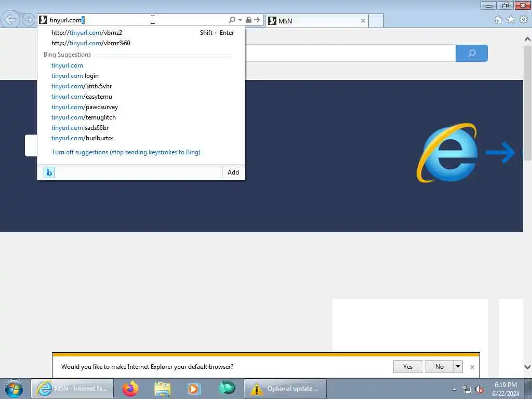Click the security lock icon in address bar
The width and height of the screenshot is (532, 399).
[249, 20]
